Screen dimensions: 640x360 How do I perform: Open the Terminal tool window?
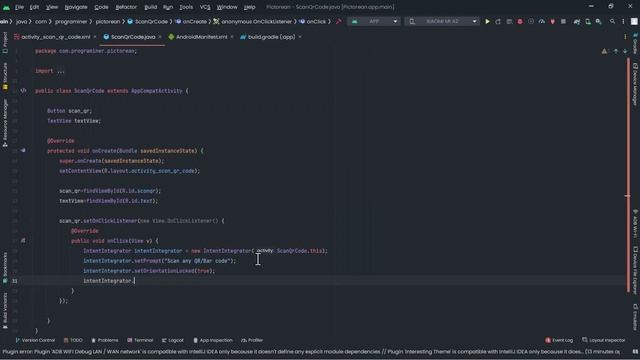[140, 340]
